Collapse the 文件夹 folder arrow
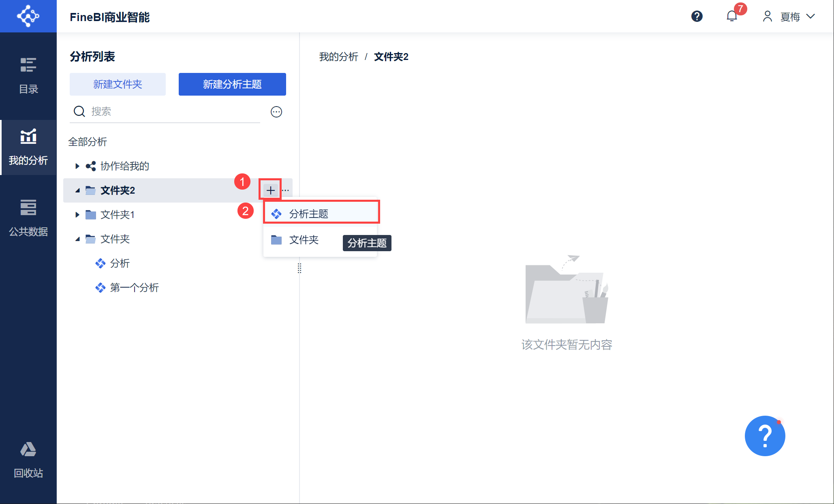Viewport: 834px width, 504px height. 77,239
